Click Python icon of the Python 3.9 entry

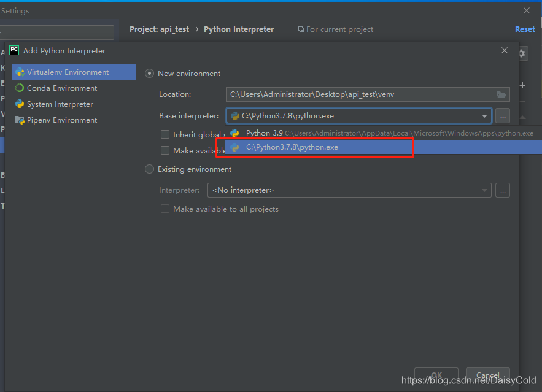(234, 133)
